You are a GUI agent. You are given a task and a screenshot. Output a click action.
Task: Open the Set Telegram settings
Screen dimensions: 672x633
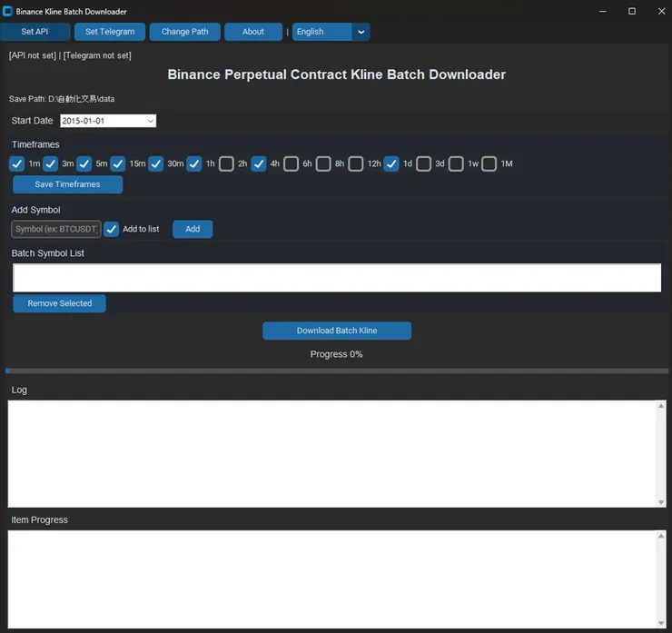110,32
